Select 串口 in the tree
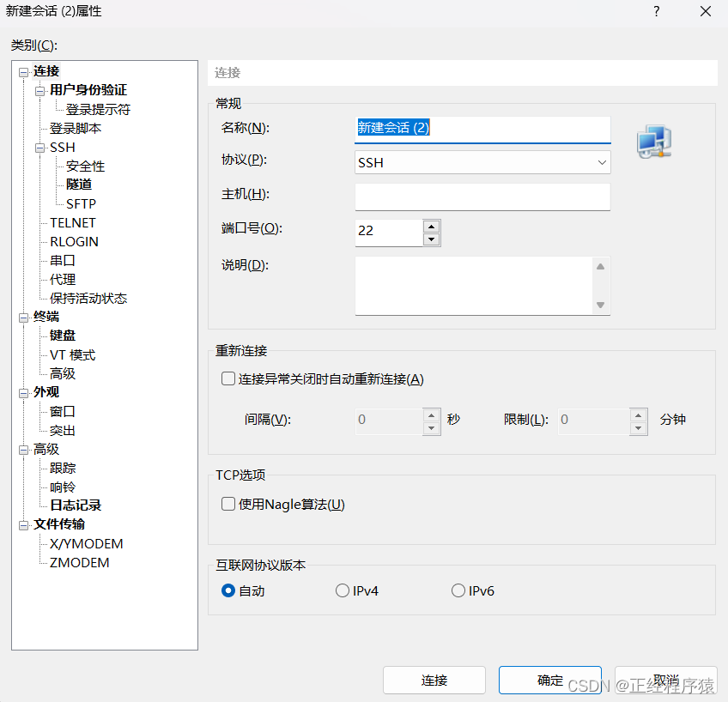This screenshot has width=728, height=702. 62,261
